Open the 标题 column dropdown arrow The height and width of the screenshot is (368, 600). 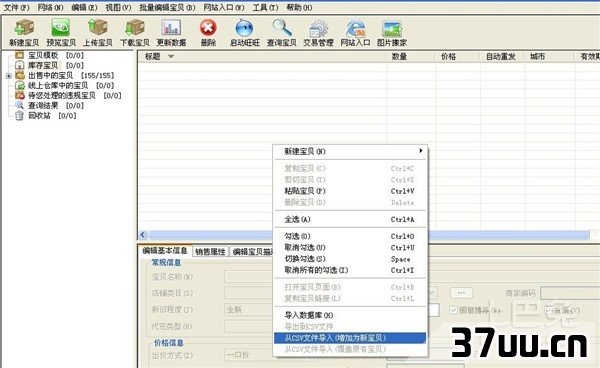[171, 57]
